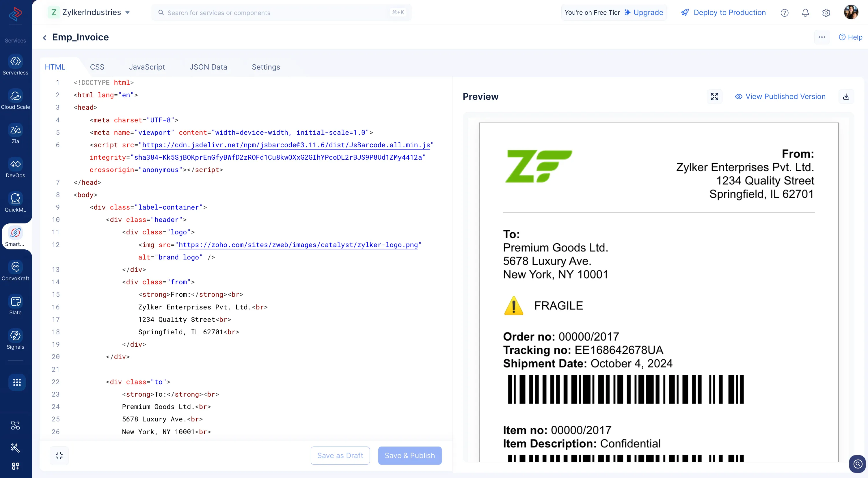The width and height of the screenshot is (868, 478).
Task: Open the user profile avatar
Action: (x=851, y=12)
